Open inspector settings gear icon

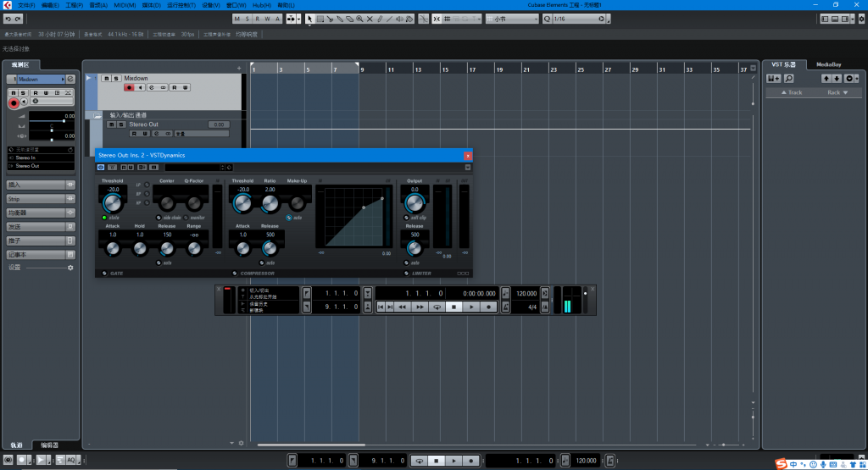[70, 268]
